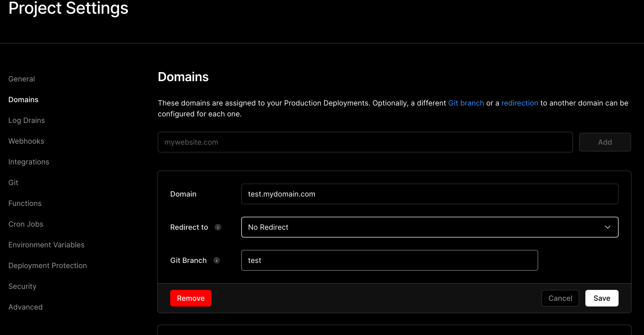Go to Integrations settings

coord(29,162)
